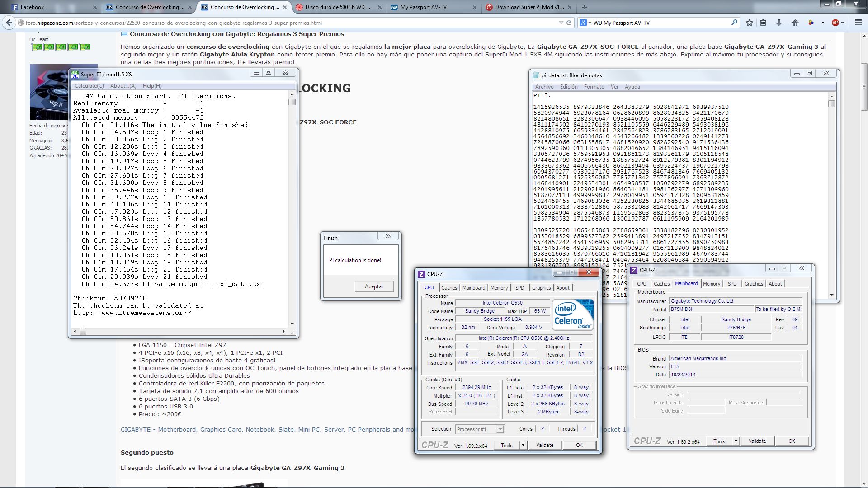868x488 pixels.
Task: Reload the page with the refresh icon
Action: 569,23
